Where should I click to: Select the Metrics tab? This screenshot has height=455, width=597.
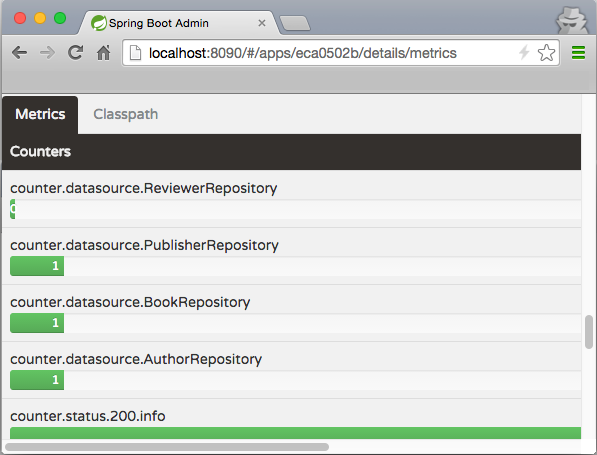(x=40, y=114)
